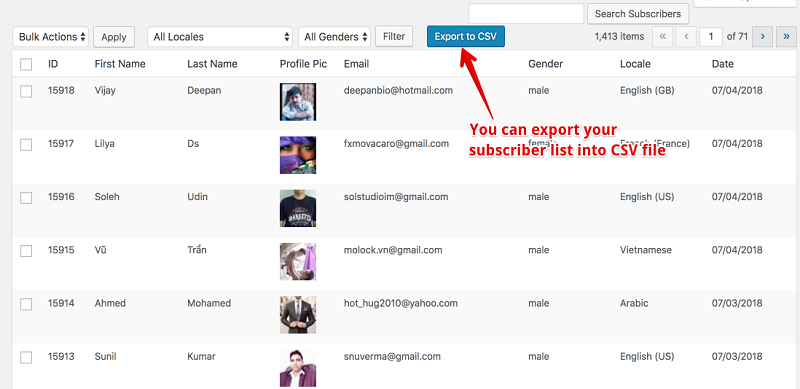The image size is (800, 389).
Task: Click first name Lilya
Action: pyautogui.click(x=105, y=144)
